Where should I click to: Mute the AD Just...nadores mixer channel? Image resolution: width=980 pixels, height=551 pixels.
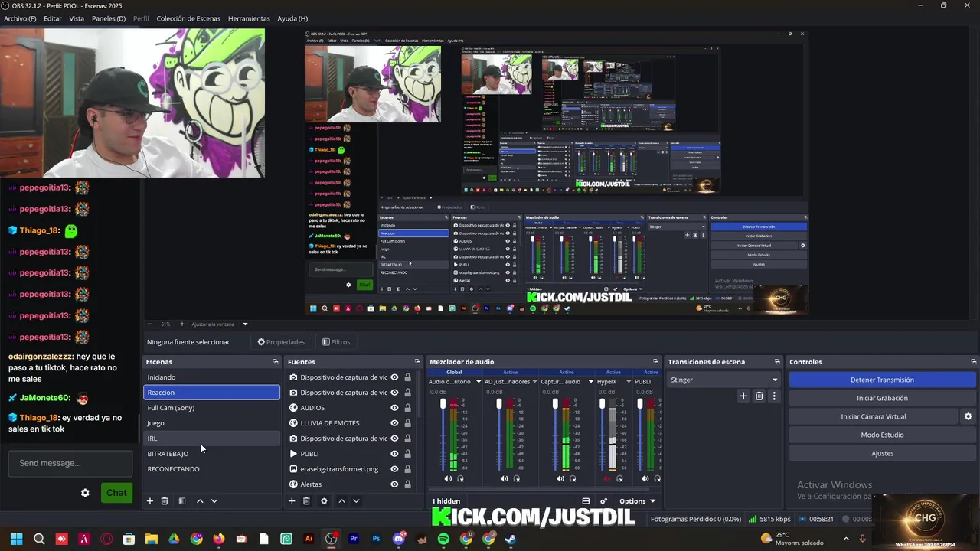[504, 479]
